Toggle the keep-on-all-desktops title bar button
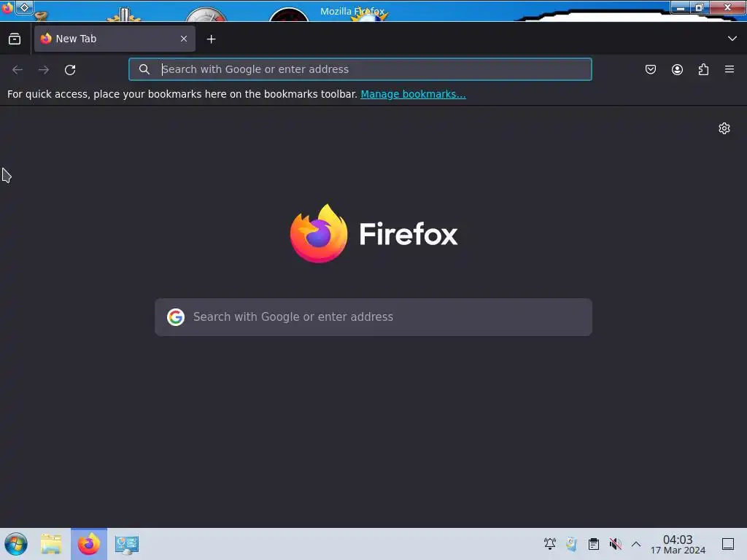747x560 pixels. point(24,7)
